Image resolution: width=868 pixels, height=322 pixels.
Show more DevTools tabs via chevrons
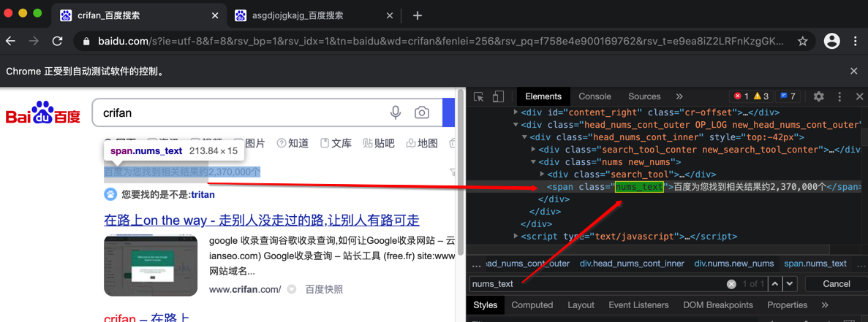click(x=679, y=96)
